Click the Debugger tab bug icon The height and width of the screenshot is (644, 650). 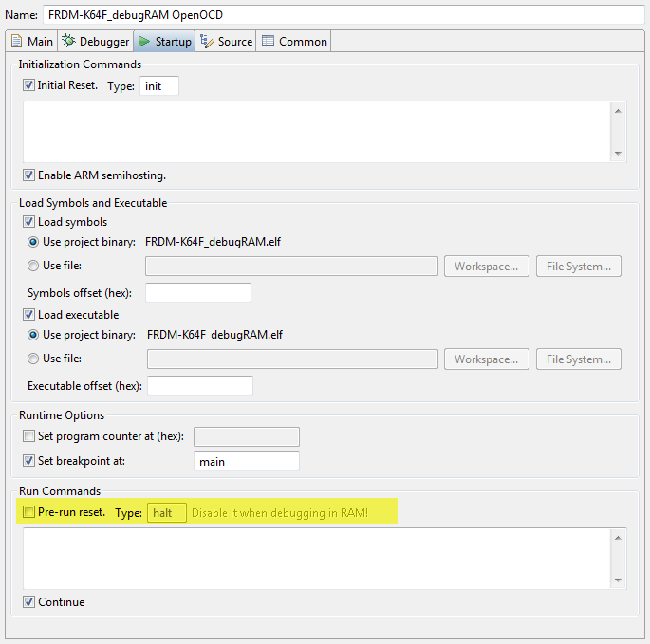[x=68, y=42]
